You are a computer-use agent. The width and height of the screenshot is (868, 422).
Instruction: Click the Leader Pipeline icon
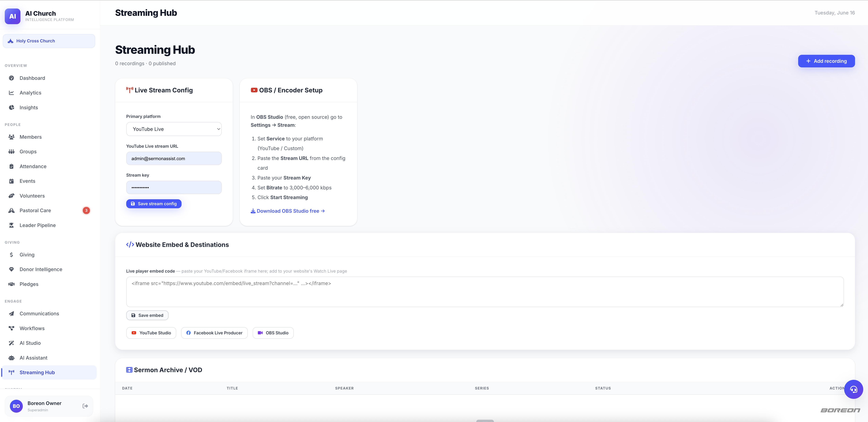(11, 225)
